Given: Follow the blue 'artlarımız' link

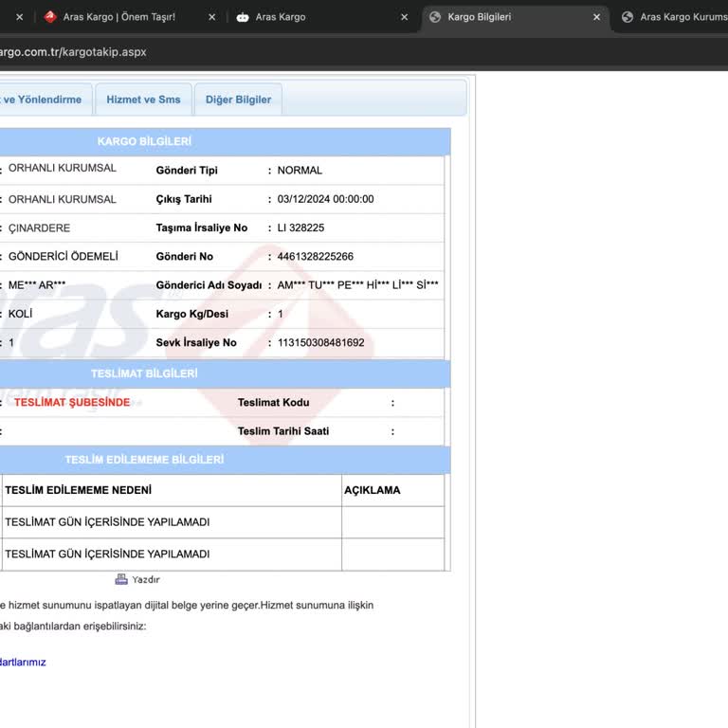Looking at the screenshot, I should (x=23, y=662).
